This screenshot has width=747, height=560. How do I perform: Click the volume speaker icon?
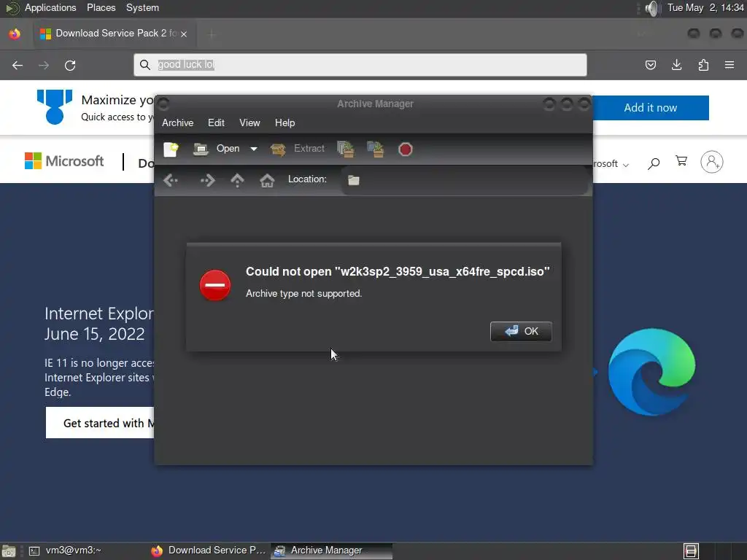(x=651, y=8)
